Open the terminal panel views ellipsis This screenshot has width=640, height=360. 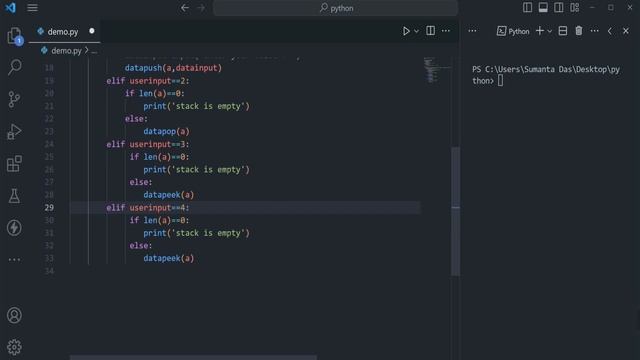[x=472, y=31]
